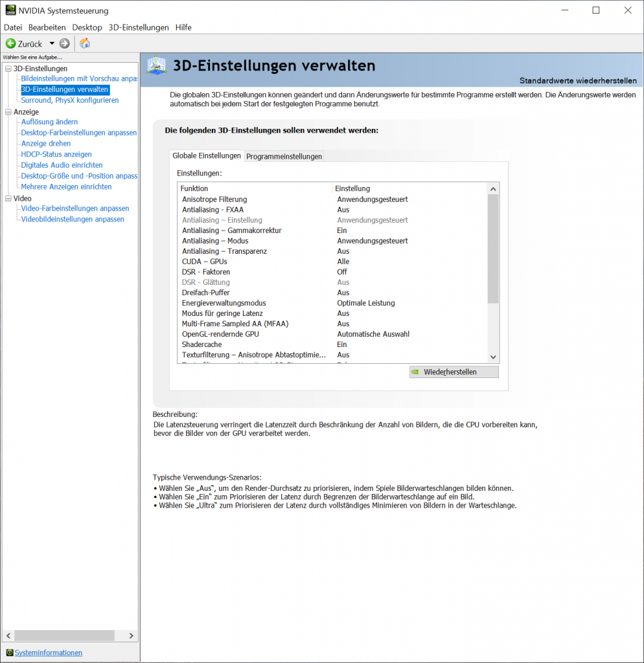Open the Datei menu

[13, 27]
